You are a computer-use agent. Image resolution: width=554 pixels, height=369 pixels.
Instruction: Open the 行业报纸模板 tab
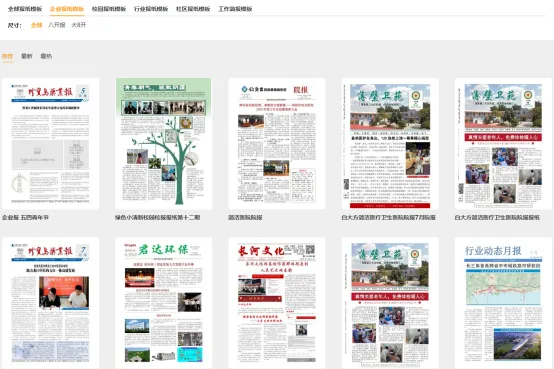click(151, 9)
